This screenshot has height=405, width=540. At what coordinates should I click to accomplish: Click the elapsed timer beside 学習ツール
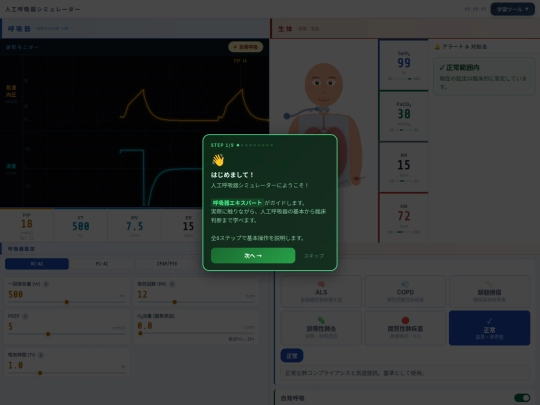coord(475,9)
